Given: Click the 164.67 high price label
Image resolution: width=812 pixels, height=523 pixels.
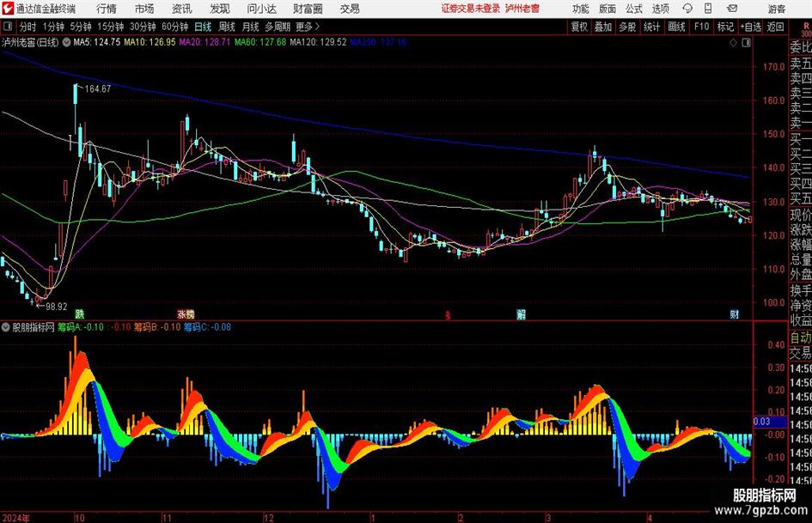Looking at the screenshot, I should [x=97, y=89].
